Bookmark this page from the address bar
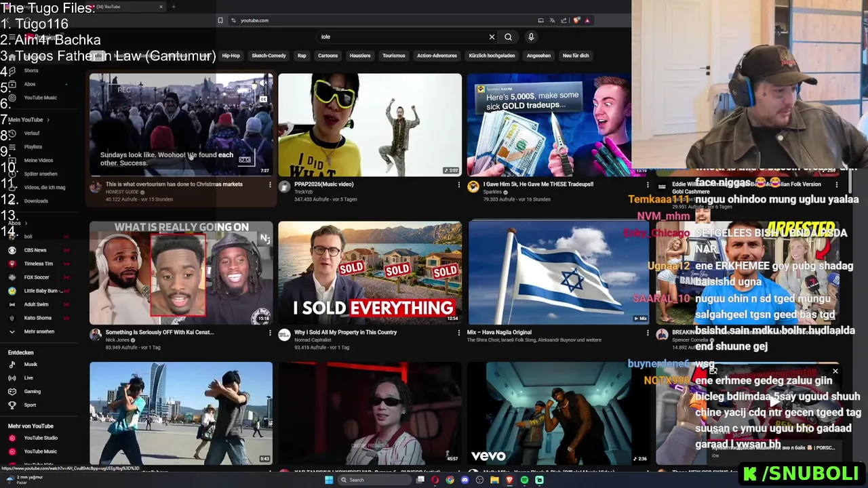 (220, 20)
